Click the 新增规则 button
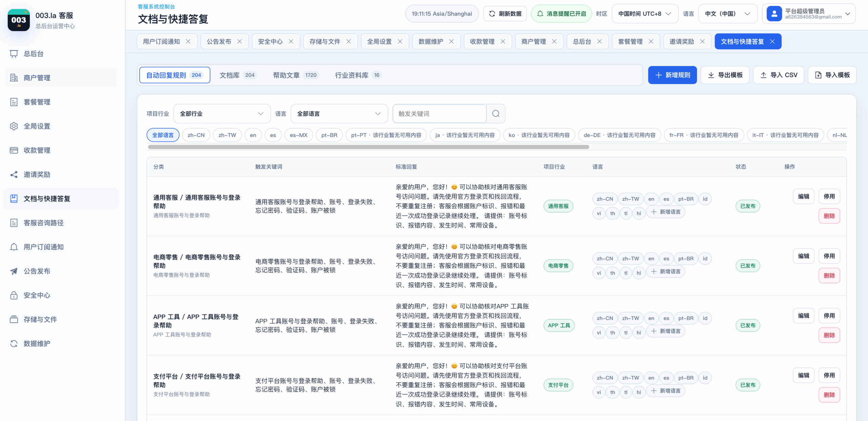 [672, 75]
